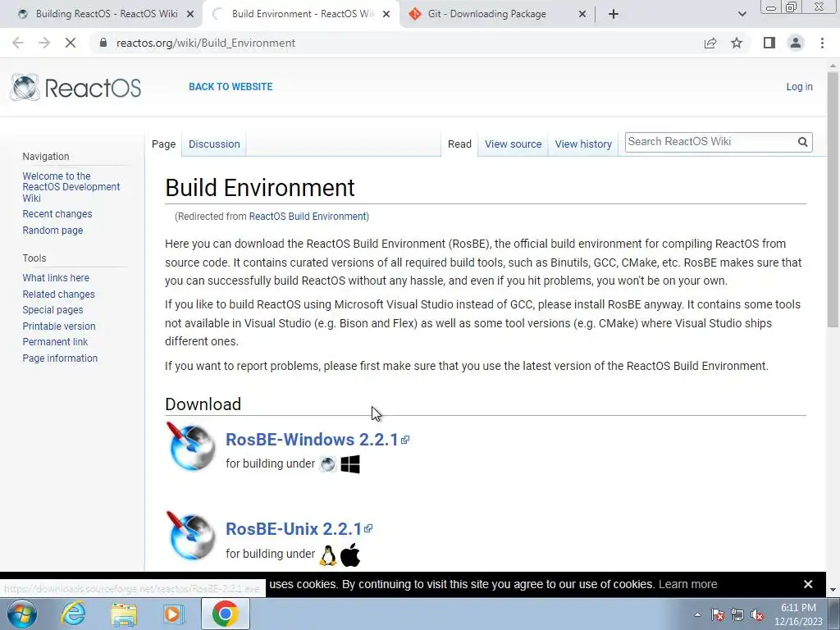Click RosBE-Windows globe logo image
Screen dimensions: 840x630
(190, 446)
